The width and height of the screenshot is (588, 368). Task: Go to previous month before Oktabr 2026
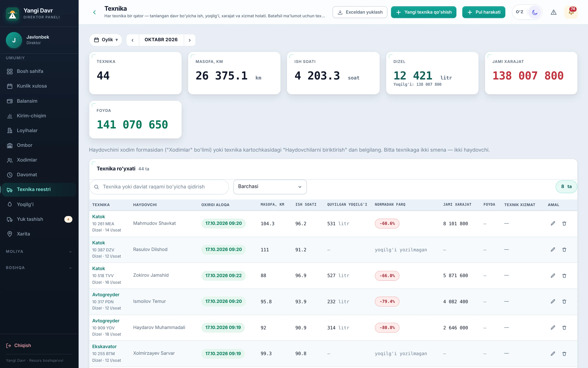pos(132,40)
